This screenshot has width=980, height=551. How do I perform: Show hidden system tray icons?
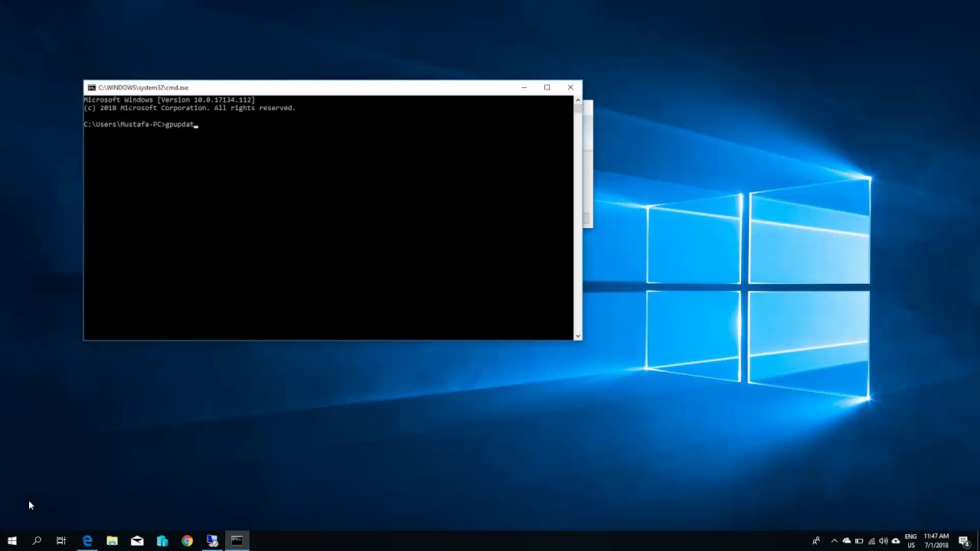point(835,541)
